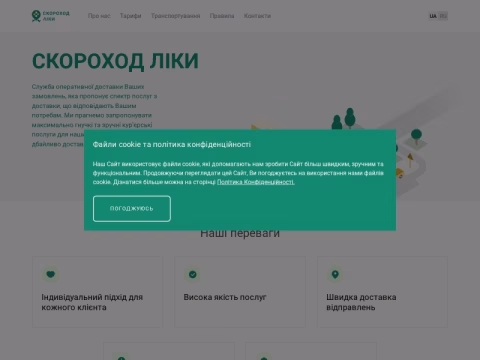
Task: Click checkmark icon in Висока якість card
Action: [193, 274]
